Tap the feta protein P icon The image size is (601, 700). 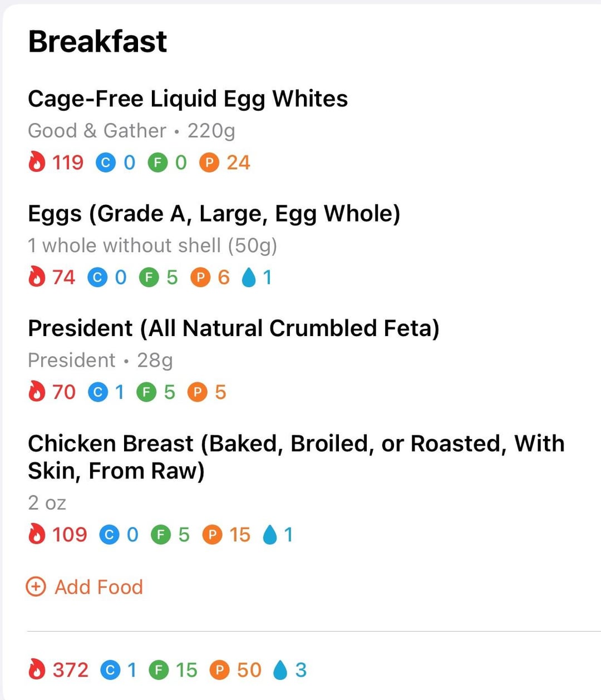coord(197,392)
